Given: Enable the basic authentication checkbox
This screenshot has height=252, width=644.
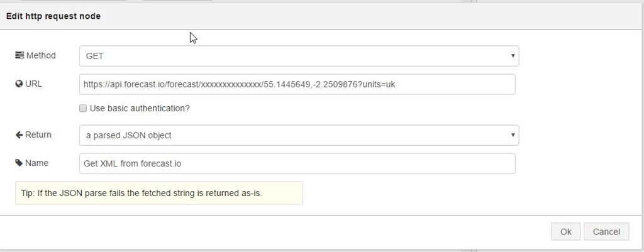Looking at the screenshot, I should pos(83,108).
